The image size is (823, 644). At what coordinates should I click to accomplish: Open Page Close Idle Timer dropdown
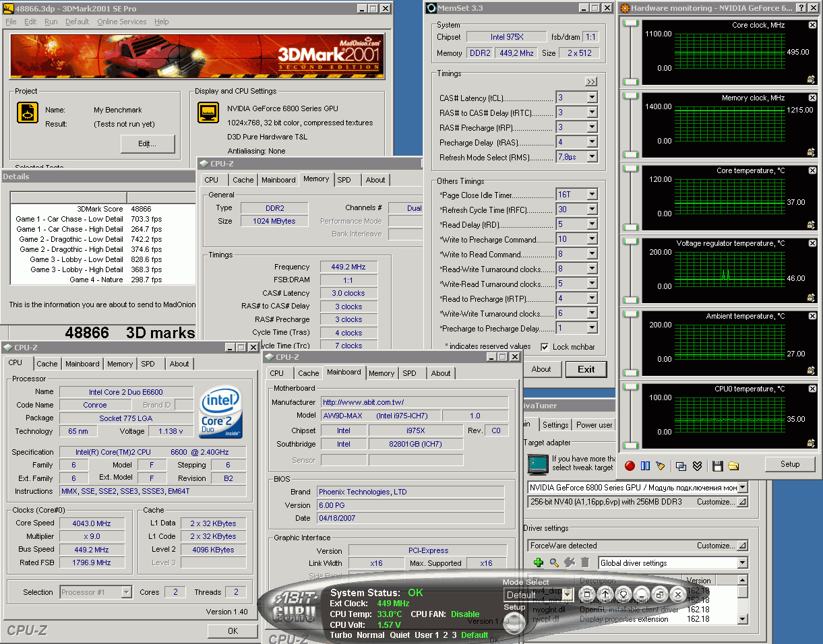[x=592, y=195]
